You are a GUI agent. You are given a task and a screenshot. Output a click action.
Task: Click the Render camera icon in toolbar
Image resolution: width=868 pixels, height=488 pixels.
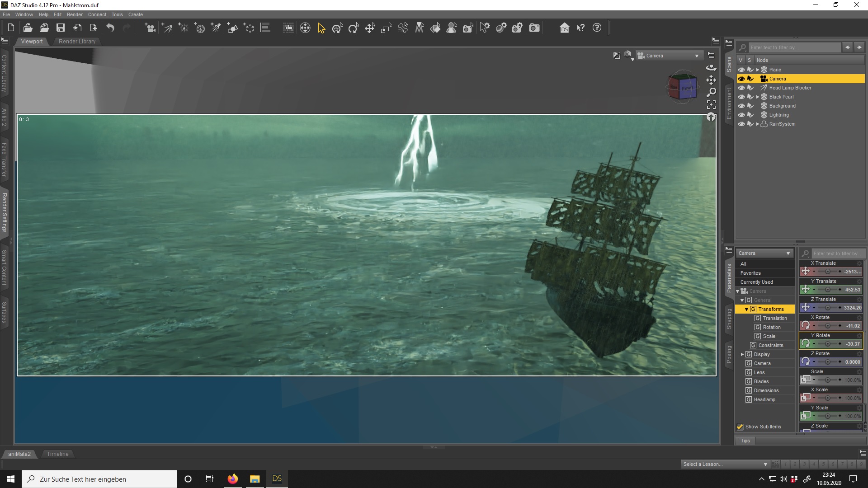pos(534,28)
